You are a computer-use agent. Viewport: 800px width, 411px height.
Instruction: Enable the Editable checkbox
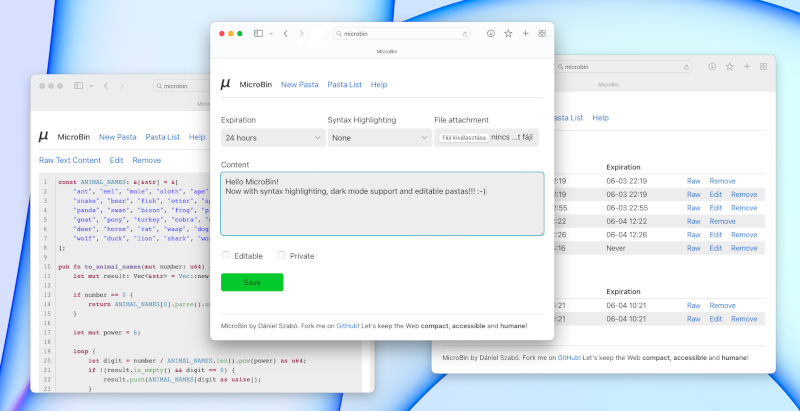pos(226,255)
